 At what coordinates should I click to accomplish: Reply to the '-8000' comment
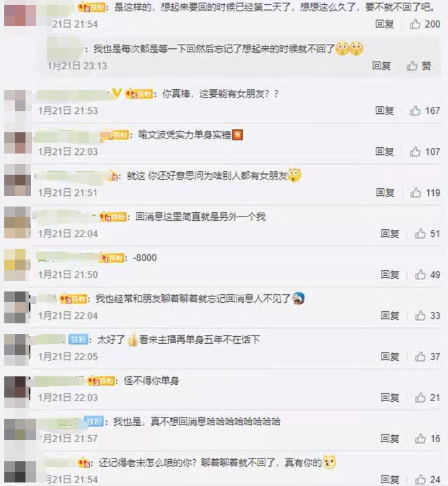[390, 274]
